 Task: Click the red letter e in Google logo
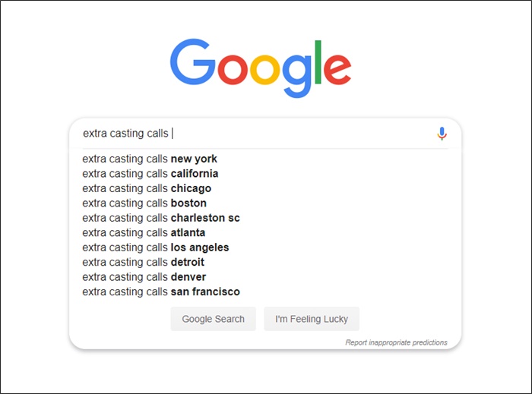[337, 69]
